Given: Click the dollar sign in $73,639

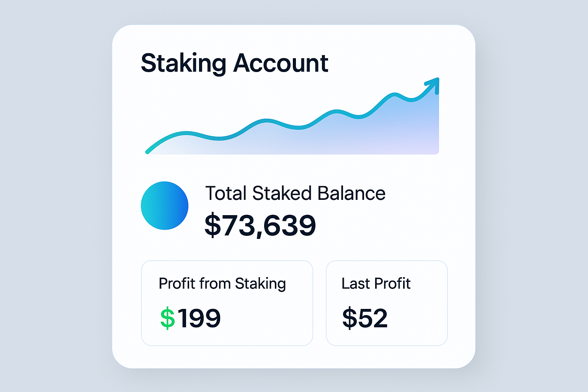Looking at the screenshot, I should click(213, 225).
